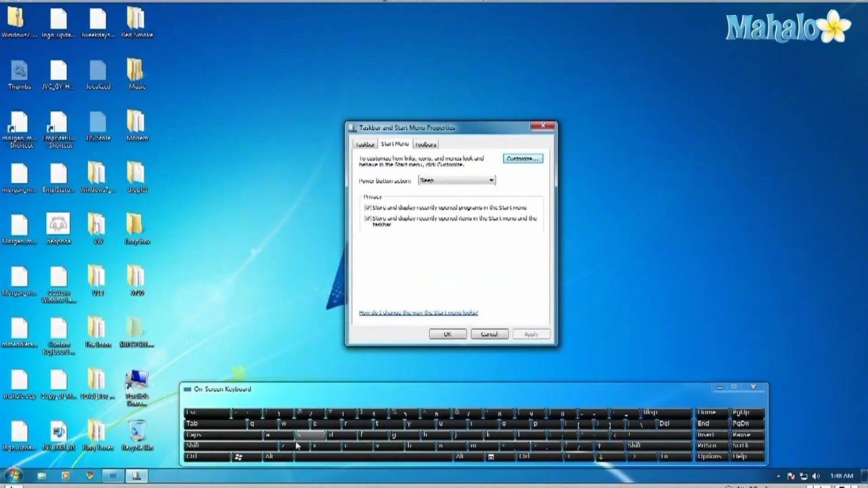The width and height of the screenshot is (868, 488).
Task: Open the Music folder on the desktop
Action: pyautogui.click(x=136, y=74)
